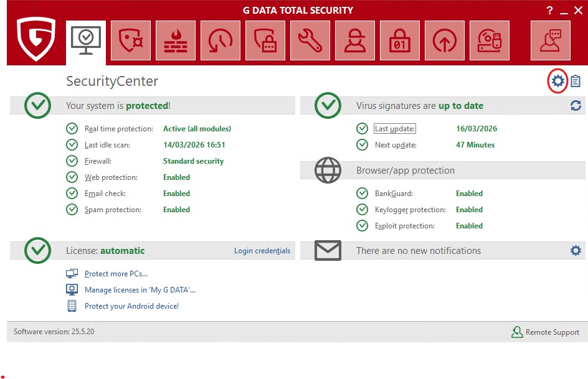Open Exploit protection options
Screen dimensions: 588x379
pyautogui.click(x=405, y=226)
